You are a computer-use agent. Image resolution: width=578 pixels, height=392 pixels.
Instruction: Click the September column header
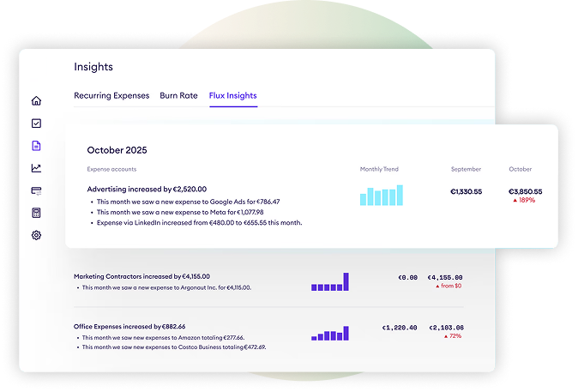pos(466,169)
